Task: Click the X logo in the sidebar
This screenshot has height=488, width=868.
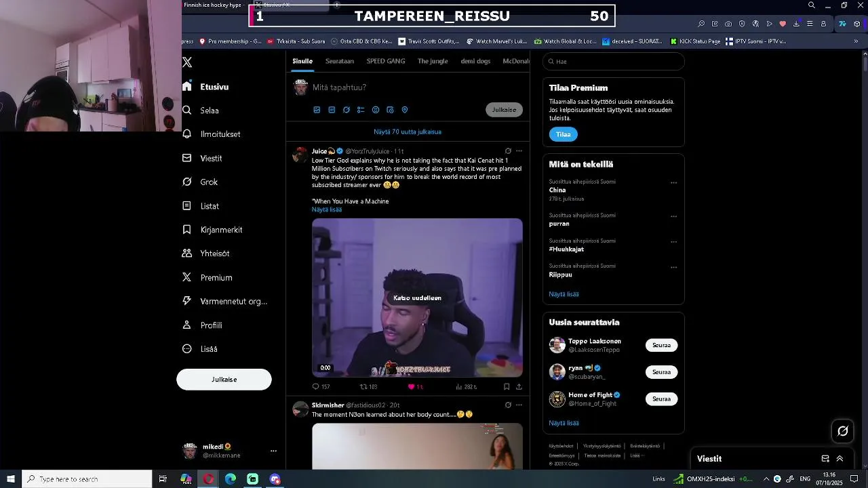Action: coord(187,62)
